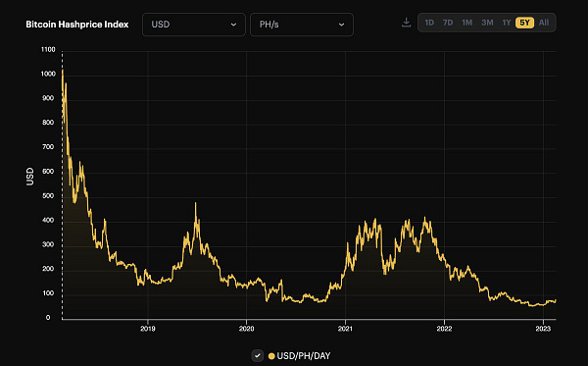Click the 100 y-axis value
Screen dimensions: 588x366
48,293
